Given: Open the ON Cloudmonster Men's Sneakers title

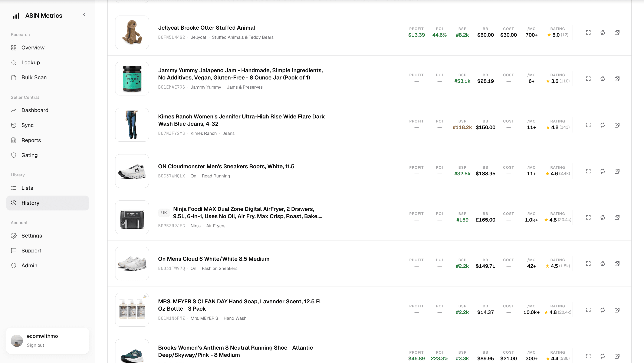Looking at the screenshot, I should tap(226, 167).
